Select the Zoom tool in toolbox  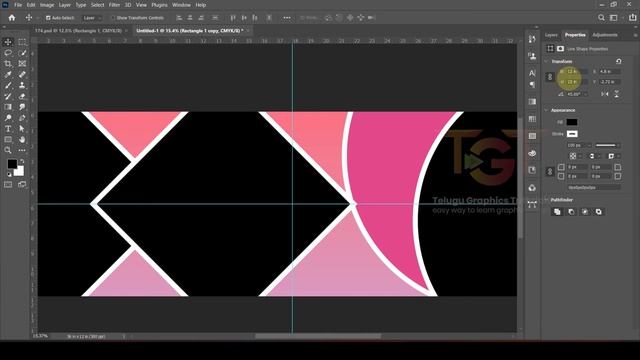click(x=8, y=150)
